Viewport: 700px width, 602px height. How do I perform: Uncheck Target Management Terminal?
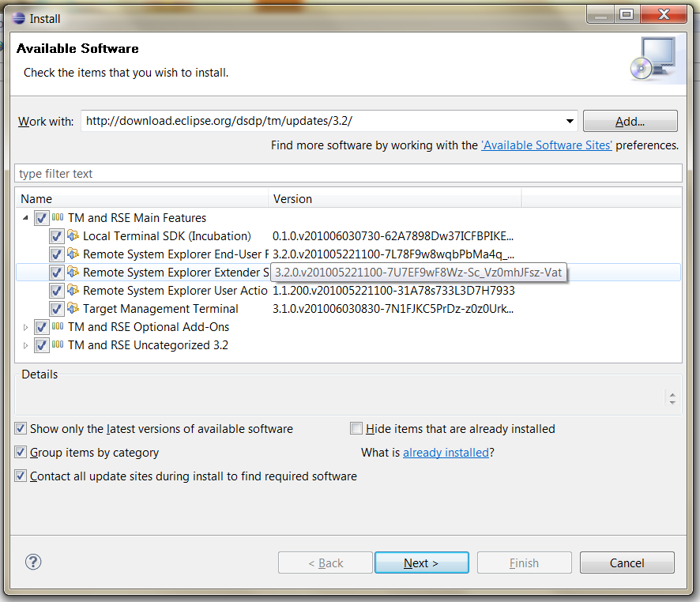[x=56, y=309]
